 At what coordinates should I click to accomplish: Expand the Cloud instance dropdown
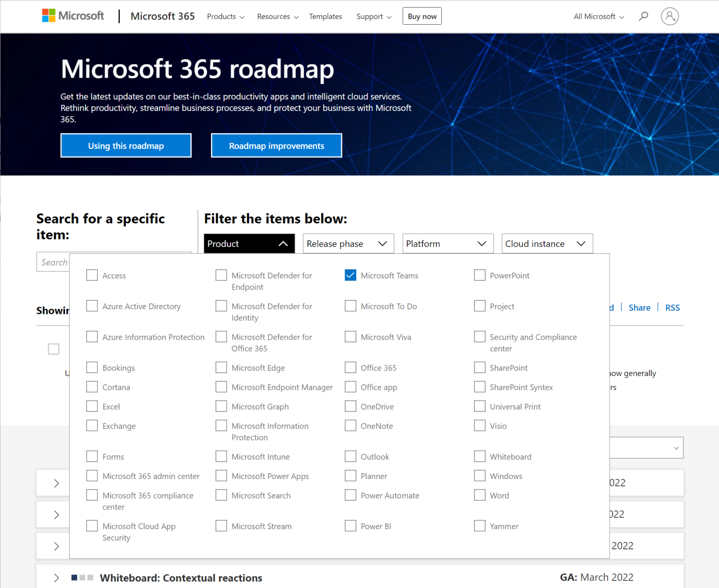[547, 244]
